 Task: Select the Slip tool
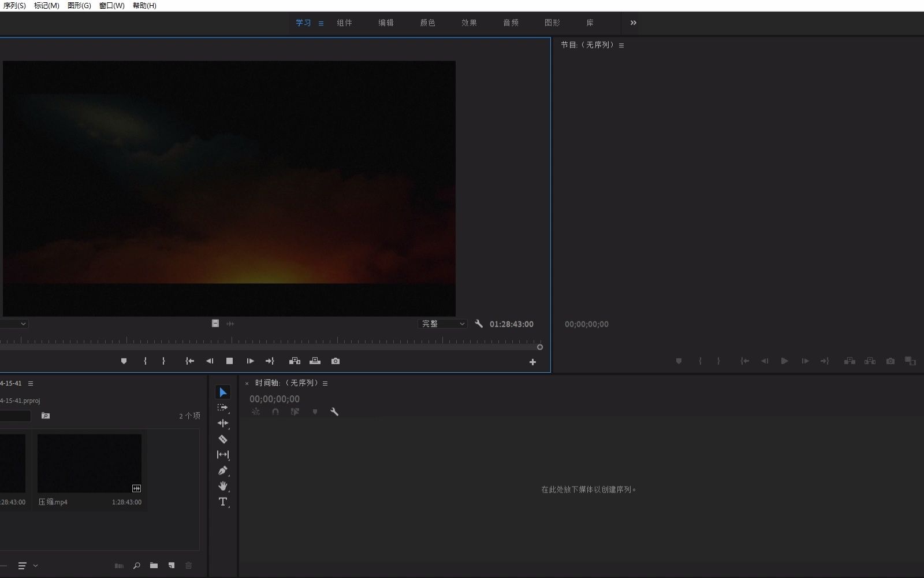[x=223, y=455]
